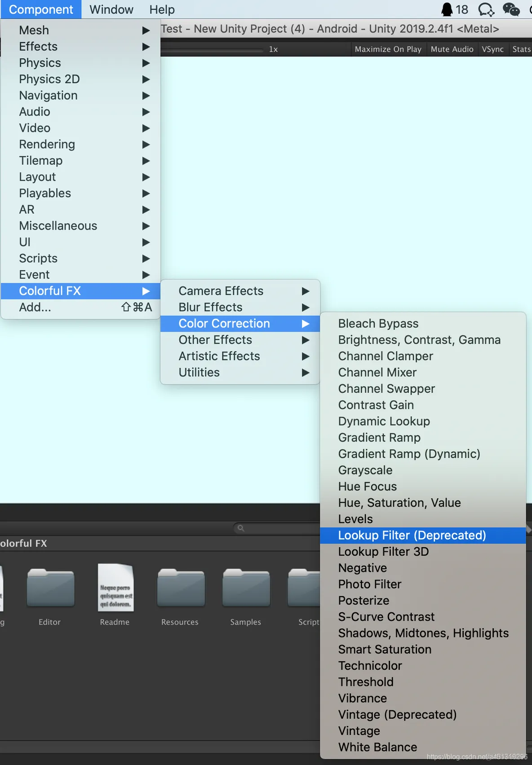
Task: Select Posterize effect
Action: tap(423, 600)
